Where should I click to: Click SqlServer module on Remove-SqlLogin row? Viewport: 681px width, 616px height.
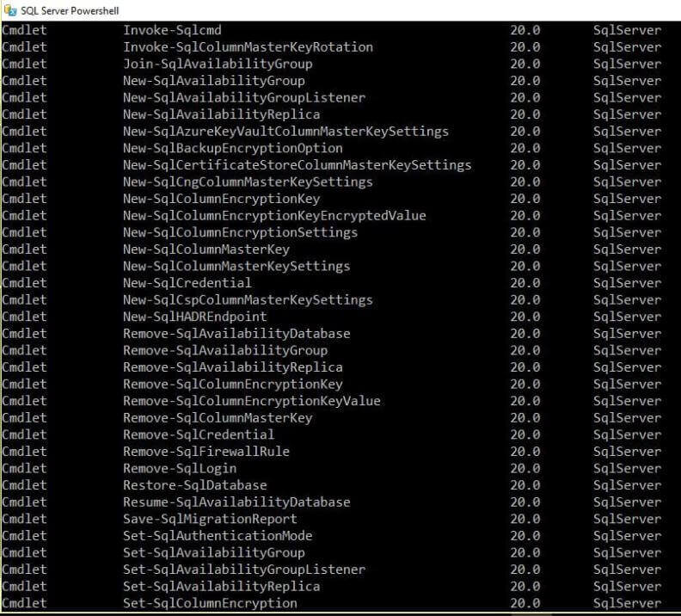pos(627,468)
